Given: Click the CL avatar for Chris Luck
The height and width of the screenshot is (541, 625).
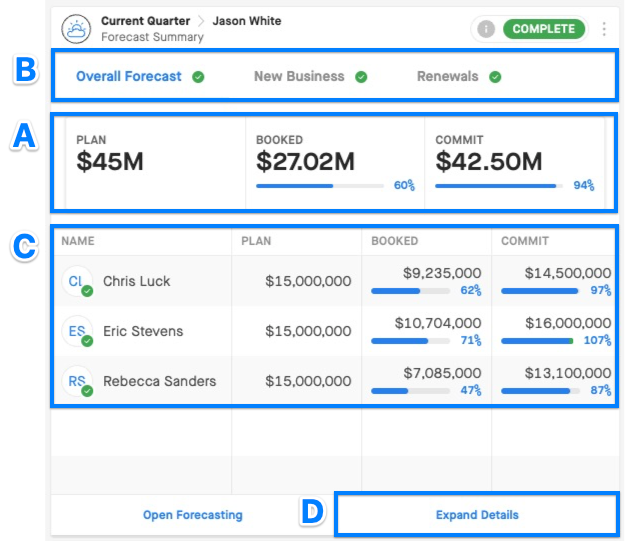Looking at the screenshot, I should [x=77, y=281].
